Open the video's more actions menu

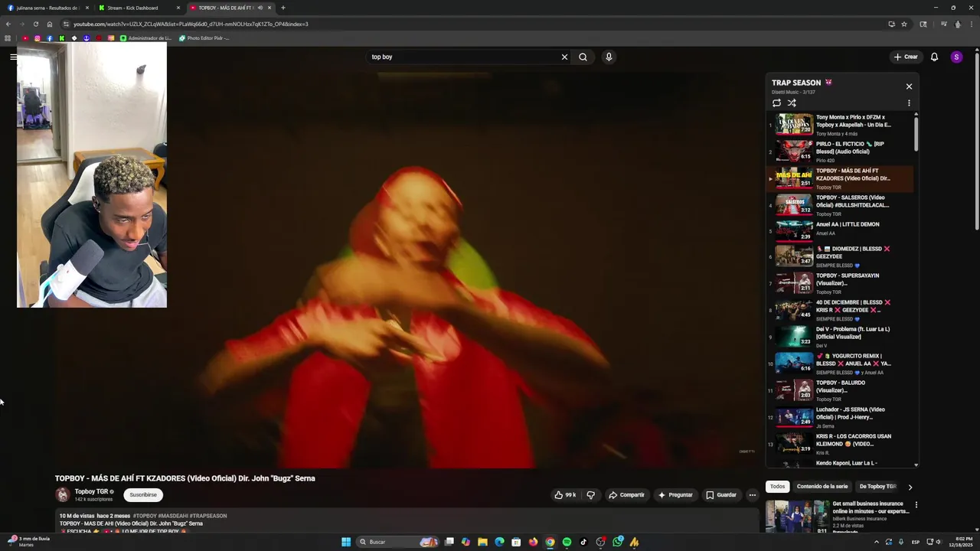tap(752, 495)
